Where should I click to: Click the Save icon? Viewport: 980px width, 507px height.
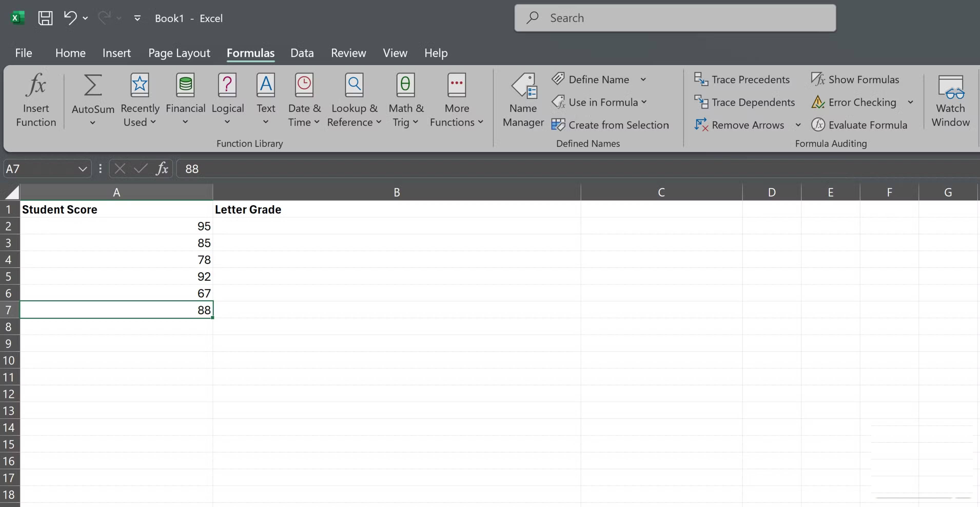tap(45, 18)
